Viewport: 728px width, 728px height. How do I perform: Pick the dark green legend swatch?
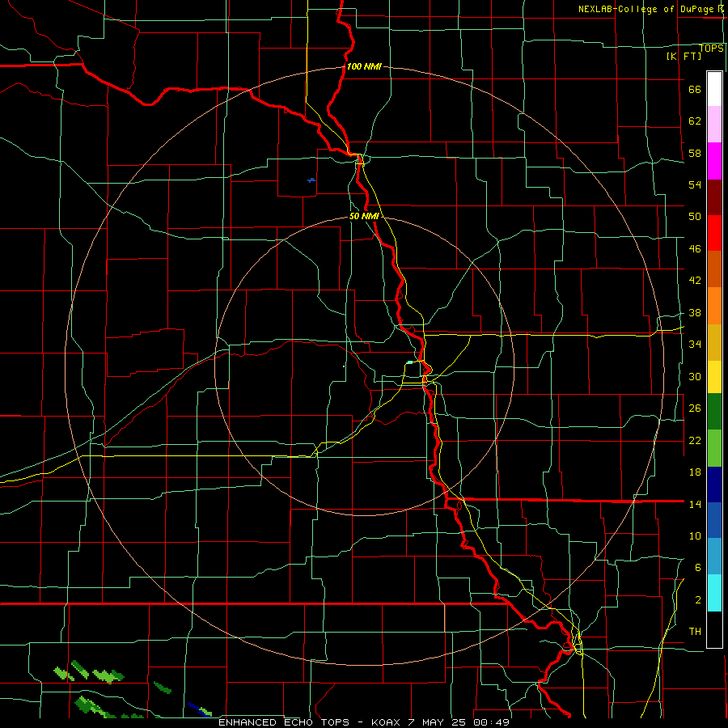point(714,412)
